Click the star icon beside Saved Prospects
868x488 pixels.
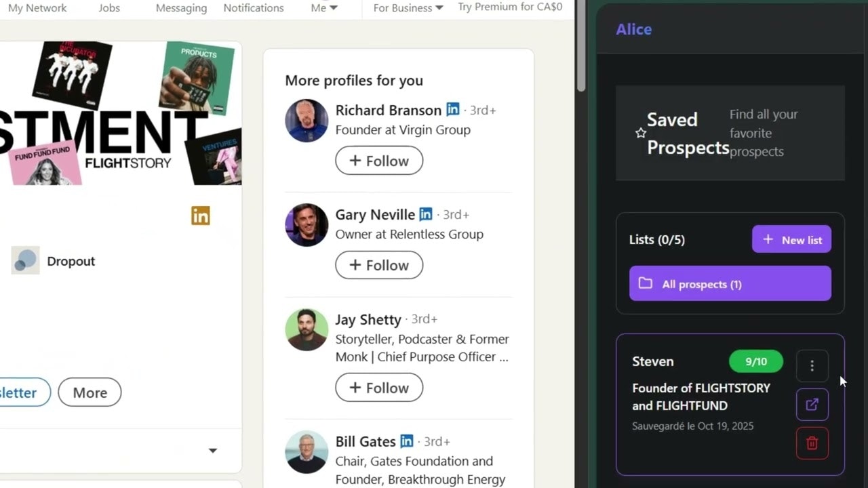[x=640, y=133]
